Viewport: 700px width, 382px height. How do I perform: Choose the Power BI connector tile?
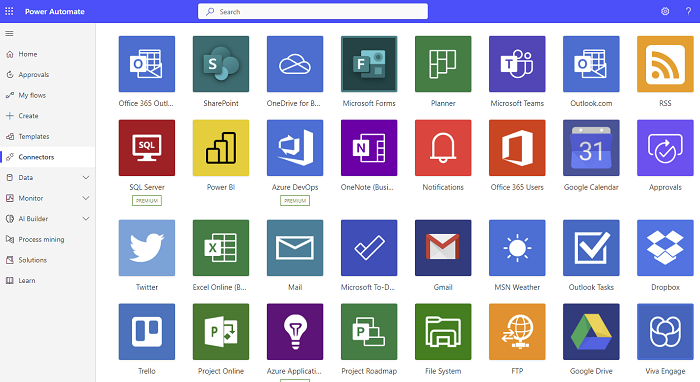(x=221, y=148)
